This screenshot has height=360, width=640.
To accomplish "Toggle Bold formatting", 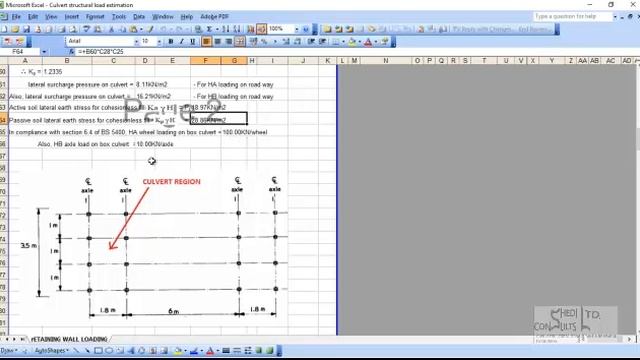I will 171,41.
